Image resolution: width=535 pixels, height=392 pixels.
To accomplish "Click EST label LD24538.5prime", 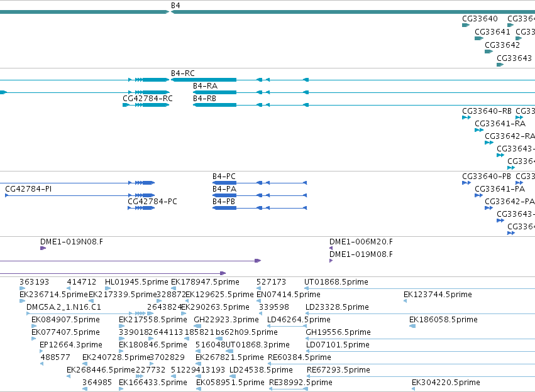I will (x=261, y=370).
